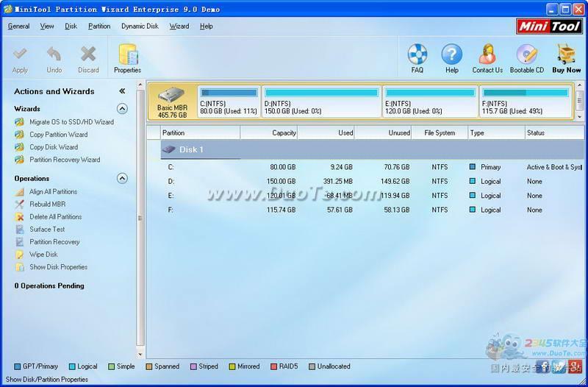Click the Copy Disk Wizard icon
The image size is (588, 387).
[x=20, y=147]
